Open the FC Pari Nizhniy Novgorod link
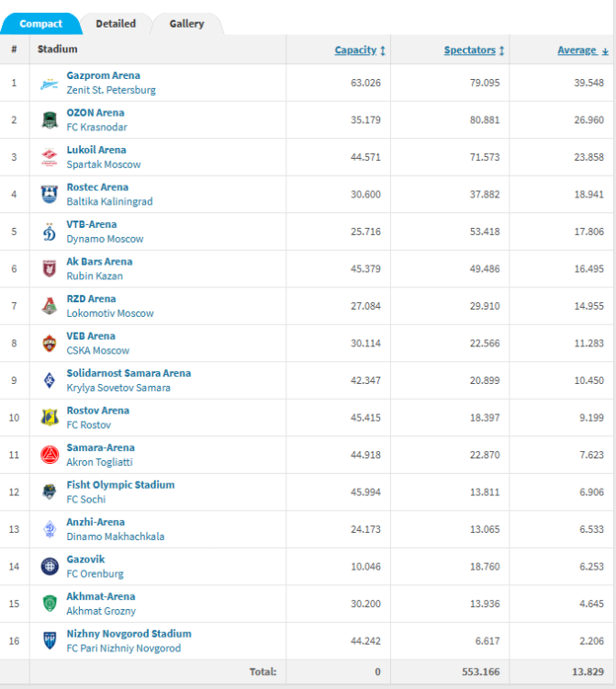The image size is (616, 689). click(124, 649)
